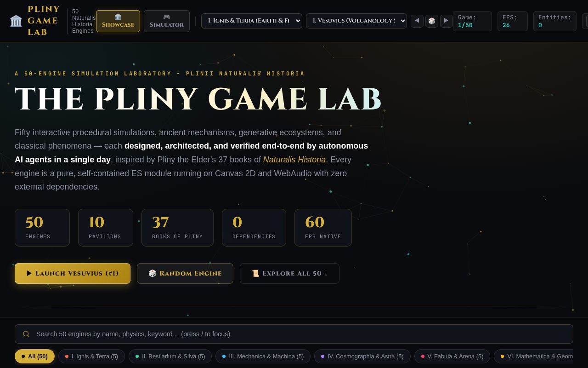Filter by III. Mechanica & Machina (5)
This screenshot has width=588, height=368.
tap(263, 356)
